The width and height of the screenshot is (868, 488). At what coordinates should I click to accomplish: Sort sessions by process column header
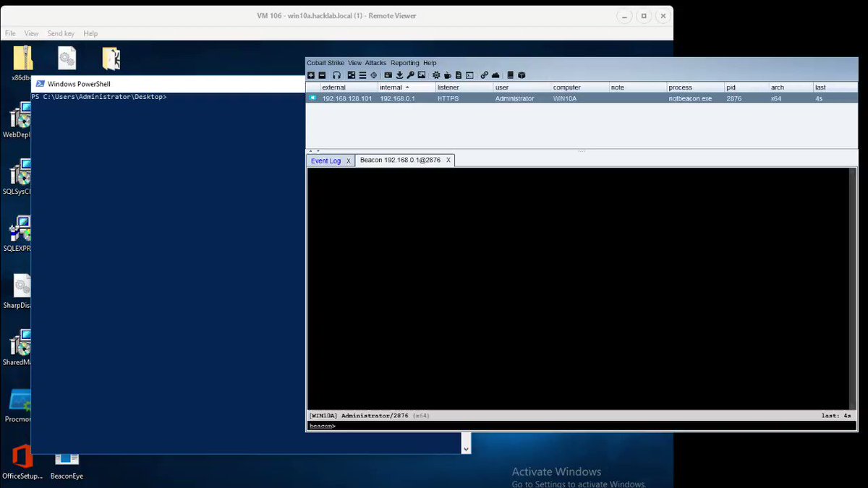[x=696, y=87]
